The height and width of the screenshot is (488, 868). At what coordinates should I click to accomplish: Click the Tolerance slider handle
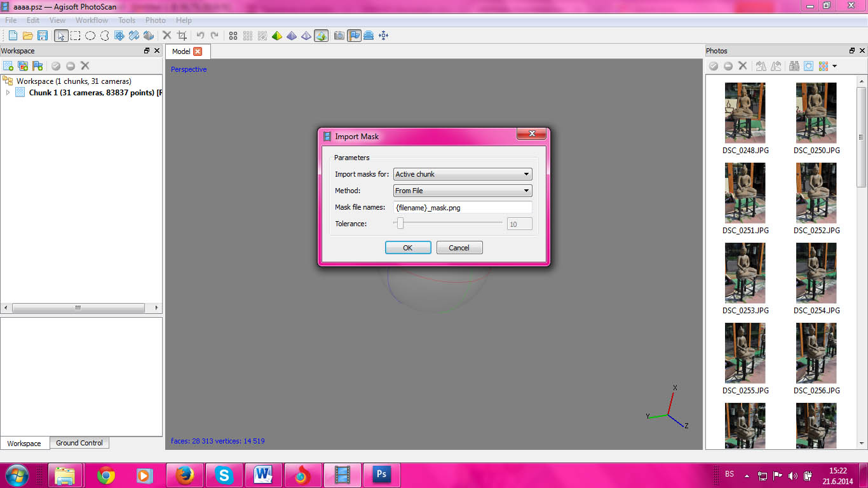[x=400, y=223]
